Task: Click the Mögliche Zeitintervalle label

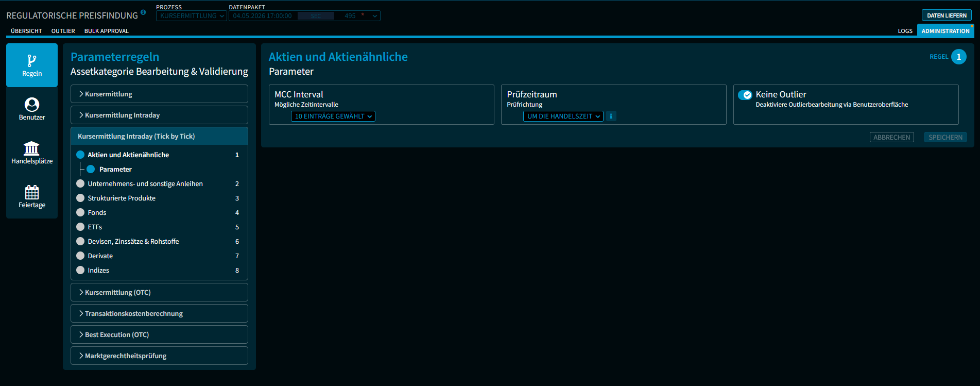Action: tap(306, 105)
